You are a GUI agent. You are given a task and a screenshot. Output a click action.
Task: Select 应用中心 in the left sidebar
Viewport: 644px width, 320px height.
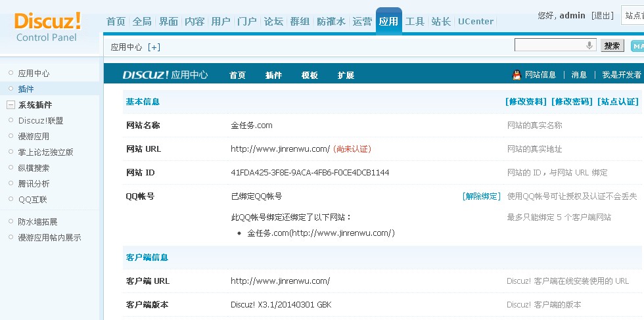pos(34,74)
